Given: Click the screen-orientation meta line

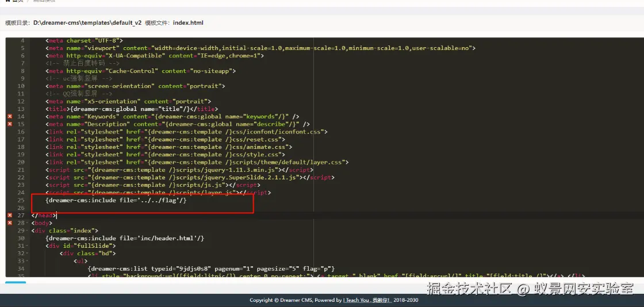Looking at the screenshot, I should pyautogui.click(x=135, y=86).
